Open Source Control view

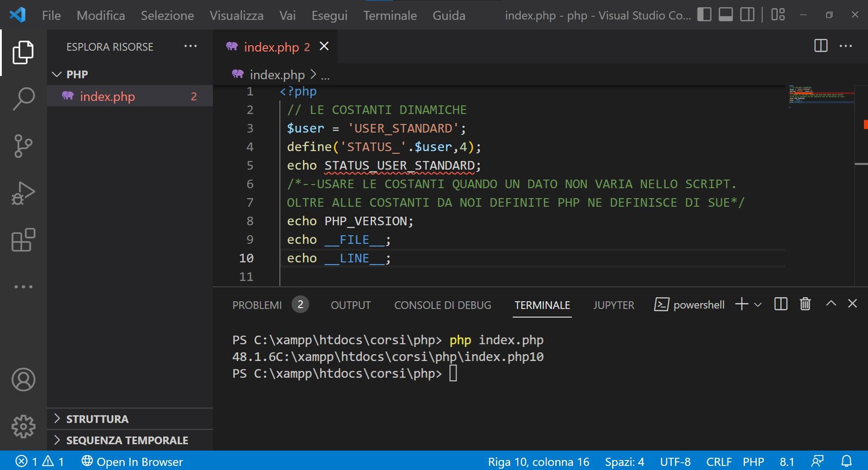pyautogui.click(x=23, y=146)
